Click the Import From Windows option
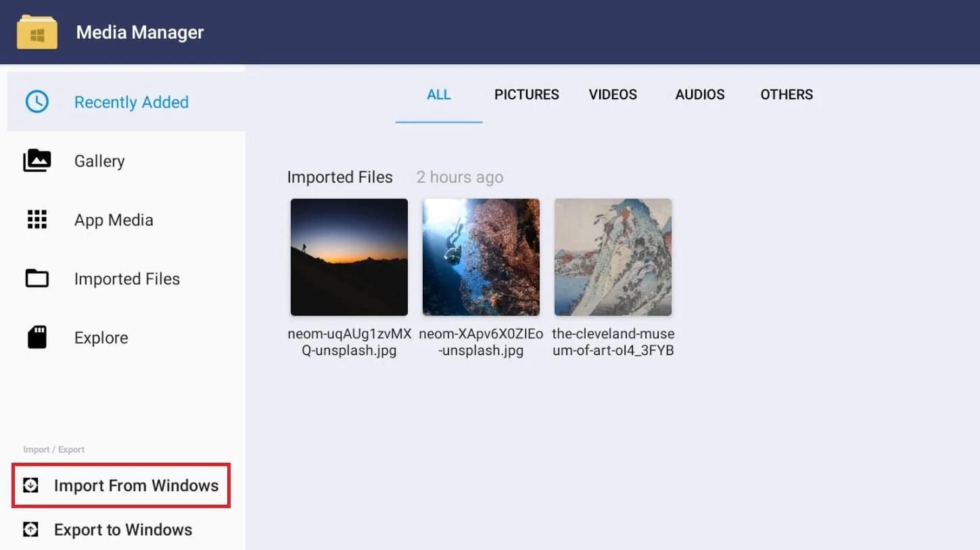This screenshot has height=550, width=980. click(x=135, y=485)
